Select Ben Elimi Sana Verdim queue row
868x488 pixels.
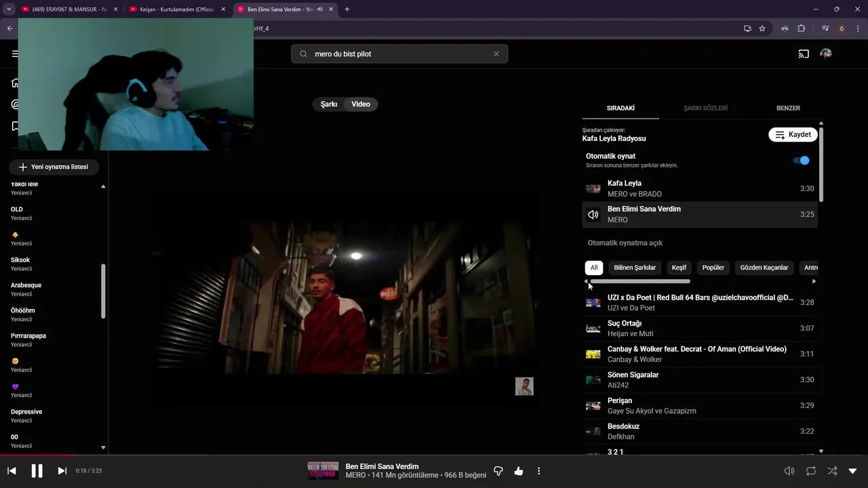click(x=700, y=214)
